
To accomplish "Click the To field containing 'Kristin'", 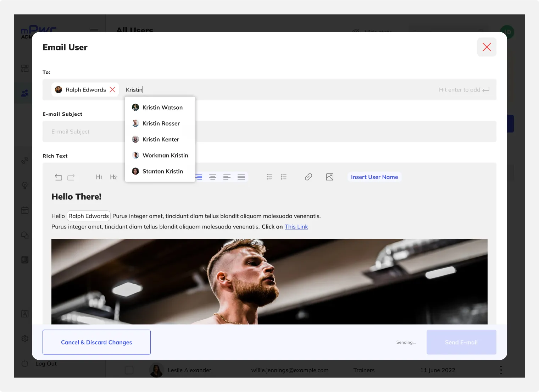I will click(269, 90).
